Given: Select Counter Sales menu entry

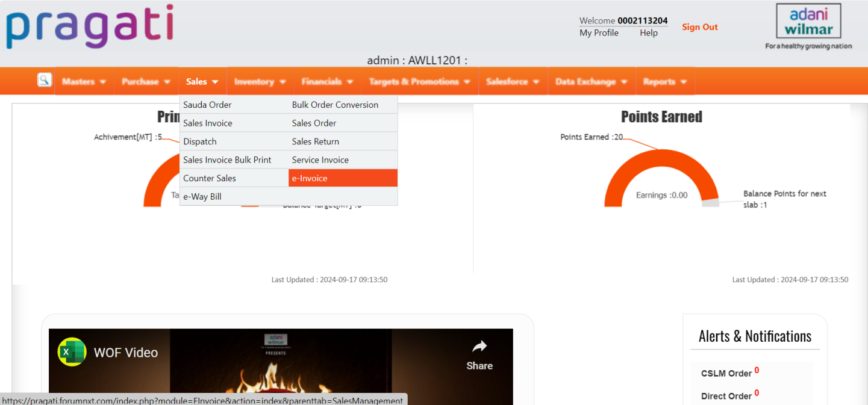Looking at the screenshot, I should point(234,178).
